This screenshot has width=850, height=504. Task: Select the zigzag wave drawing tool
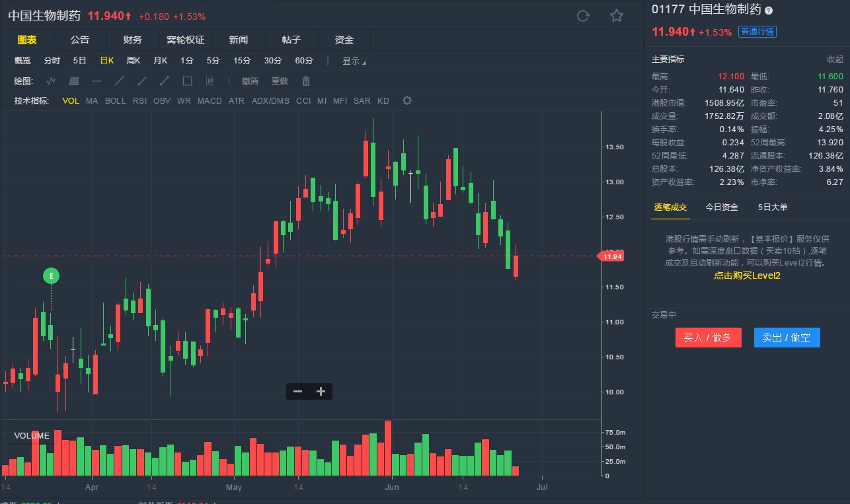click(x=51, y=81)
